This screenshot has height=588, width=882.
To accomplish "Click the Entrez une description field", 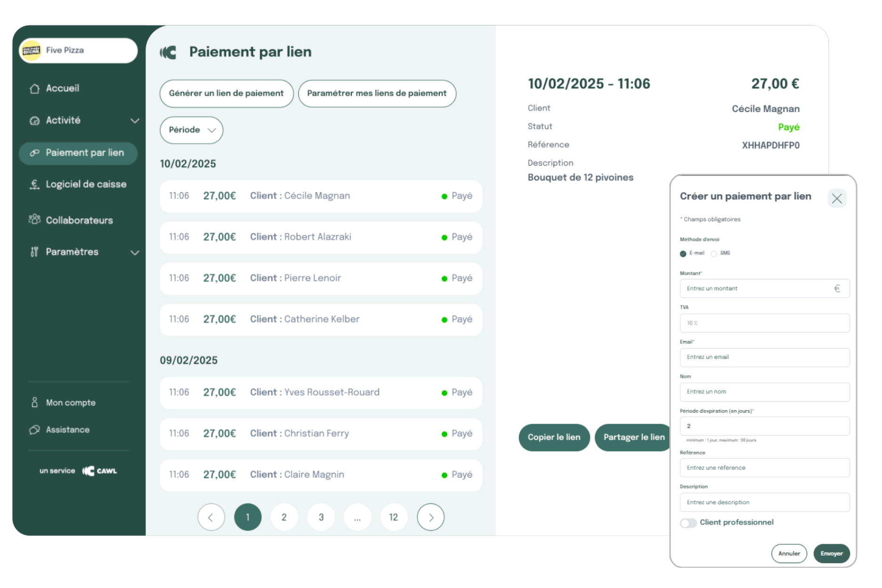I will 764,502.
